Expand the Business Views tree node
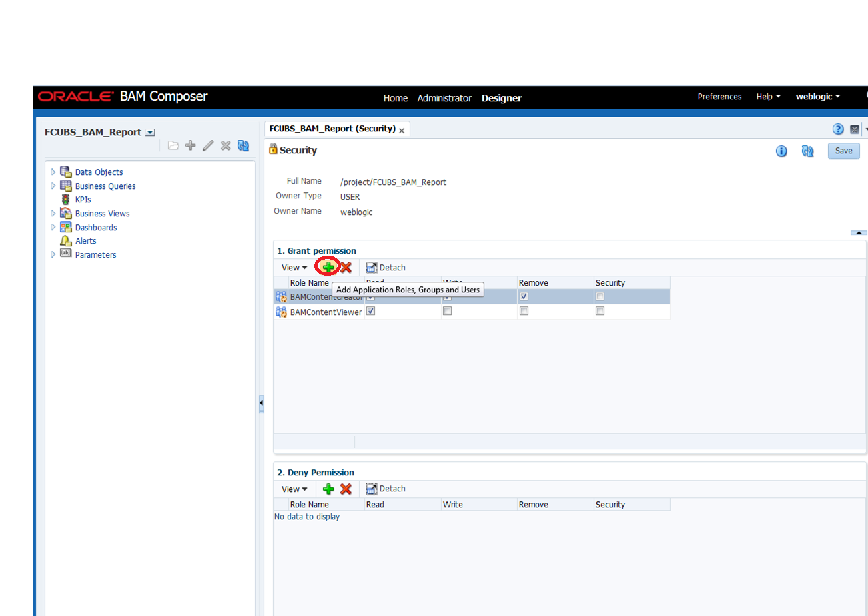 point(53,213)
